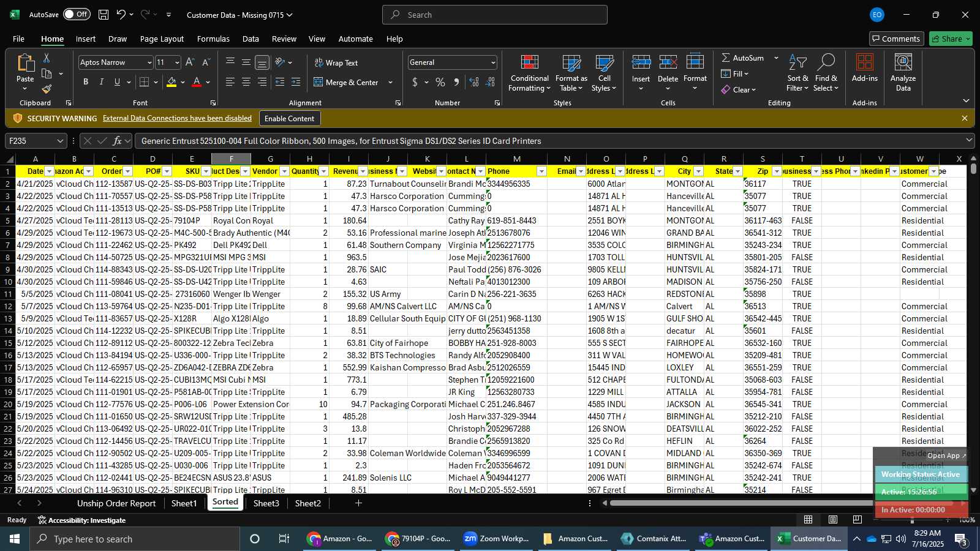Click the formula bar text
Image resolution: width=980 pixels, height=551 pixels.
tap(341, 141)
